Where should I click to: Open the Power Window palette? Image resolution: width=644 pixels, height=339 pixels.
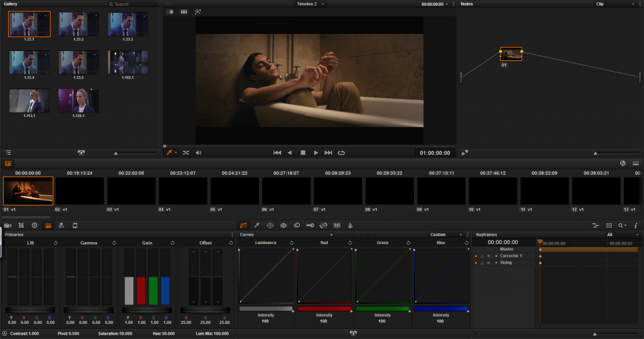[270, 225]
